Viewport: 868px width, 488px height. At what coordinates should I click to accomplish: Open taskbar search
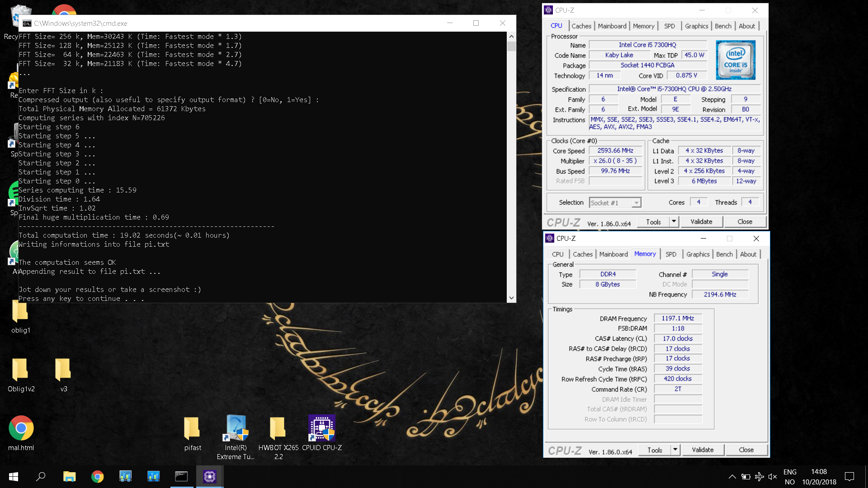(41, 476)
